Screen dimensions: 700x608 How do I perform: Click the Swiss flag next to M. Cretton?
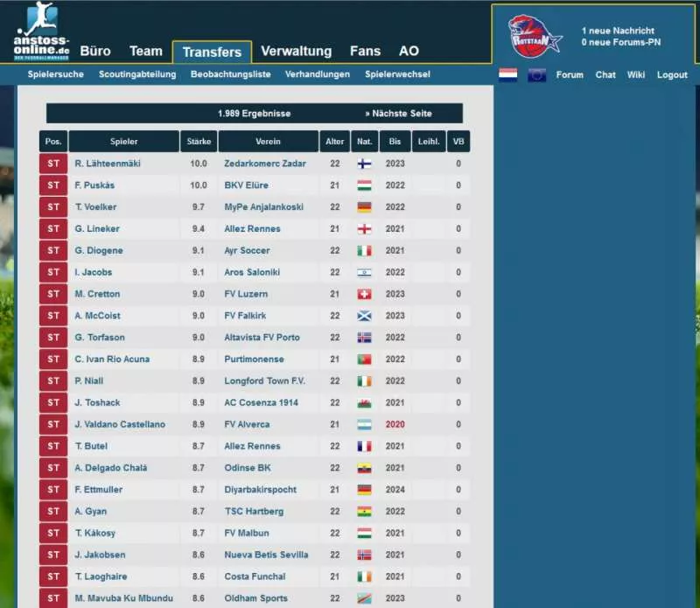click(367, 294)
